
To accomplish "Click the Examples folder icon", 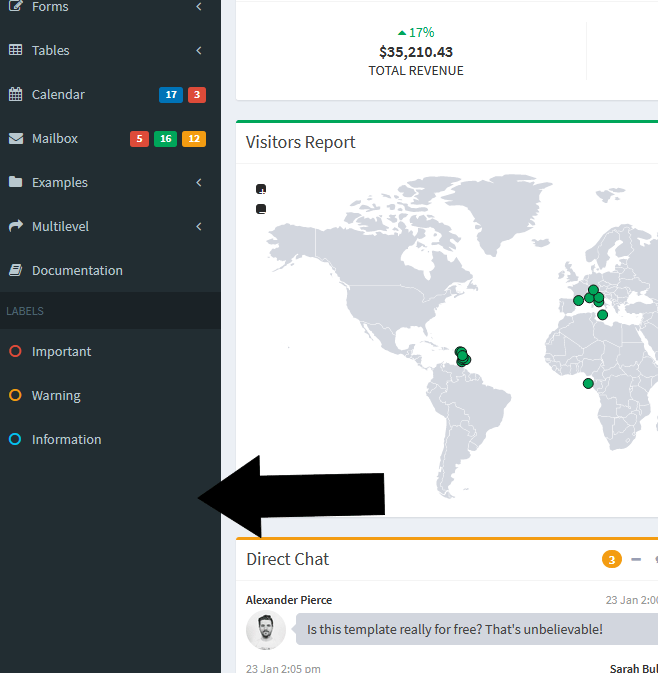I will (15, 182).
